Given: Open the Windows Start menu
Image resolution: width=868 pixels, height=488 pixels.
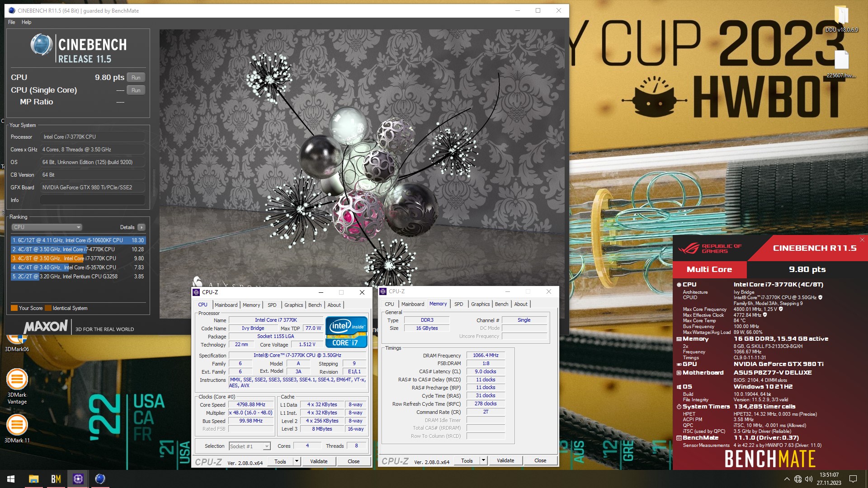Looking at the screenshot, I should [11, 479].
